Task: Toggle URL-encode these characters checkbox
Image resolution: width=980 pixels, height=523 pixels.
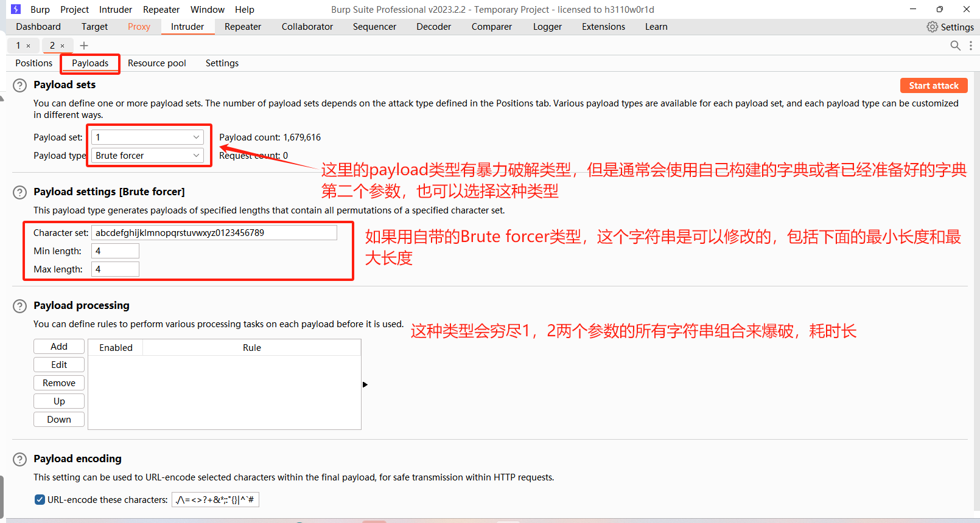Action: coord(40,500)
